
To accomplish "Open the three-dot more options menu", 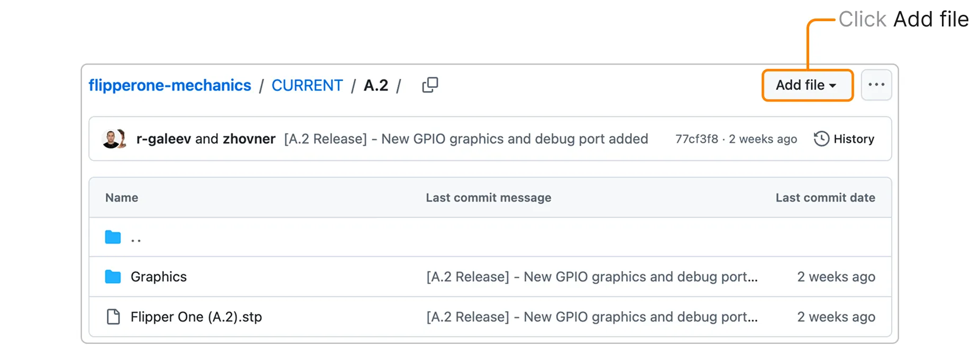I will [x=876, y=85].
